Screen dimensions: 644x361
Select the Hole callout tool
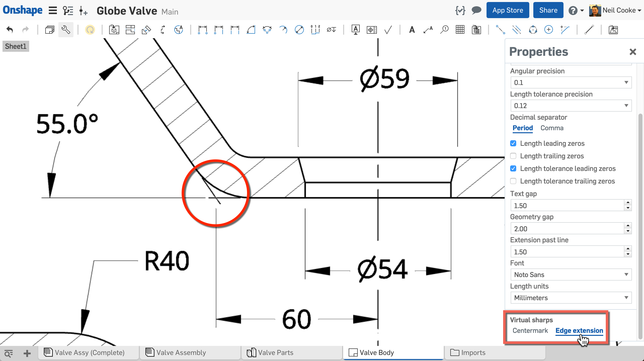click(x=331, y=30)
